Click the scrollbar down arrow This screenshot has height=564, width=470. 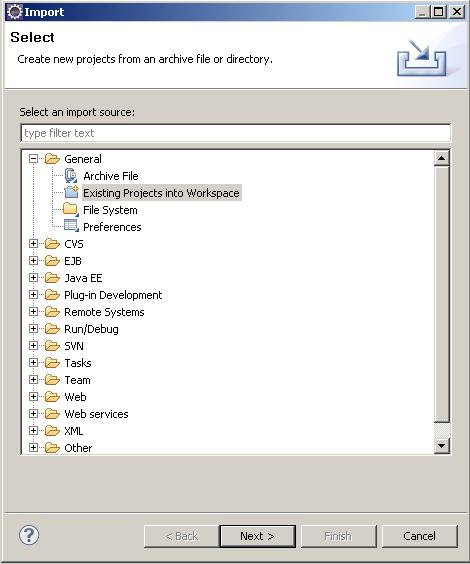[x=441, y=446]
